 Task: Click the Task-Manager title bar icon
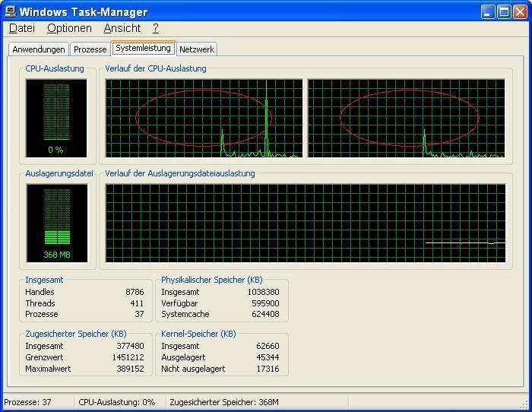pyautogui.click(x=11, y=11)
